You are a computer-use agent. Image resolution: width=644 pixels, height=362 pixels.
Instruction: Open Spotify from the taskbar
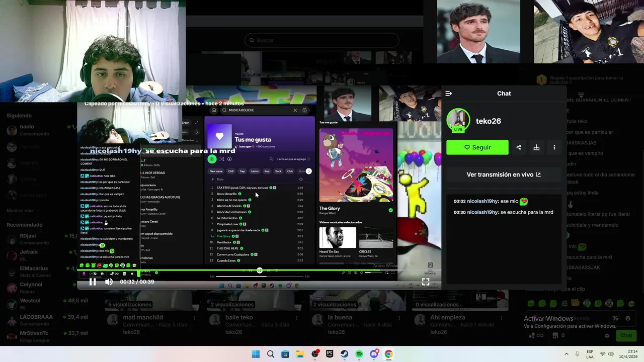pos(359,354)
